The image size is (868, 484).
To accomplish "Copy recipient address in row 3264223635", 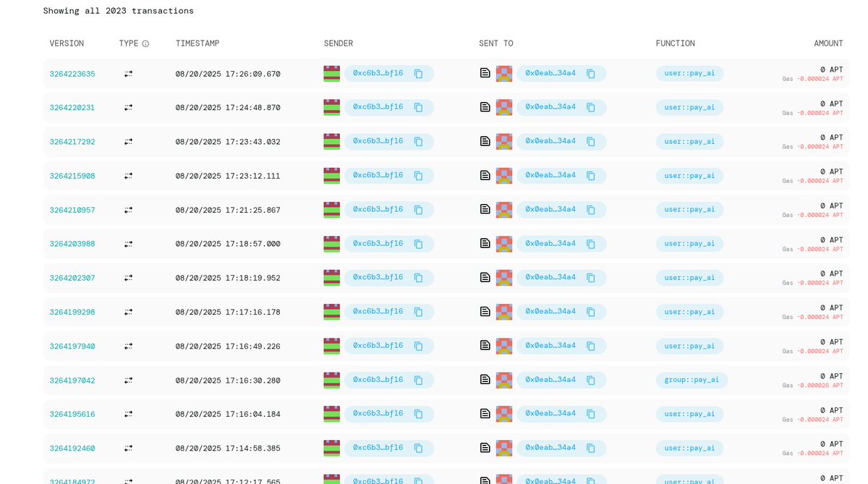I will pos(591,74).
